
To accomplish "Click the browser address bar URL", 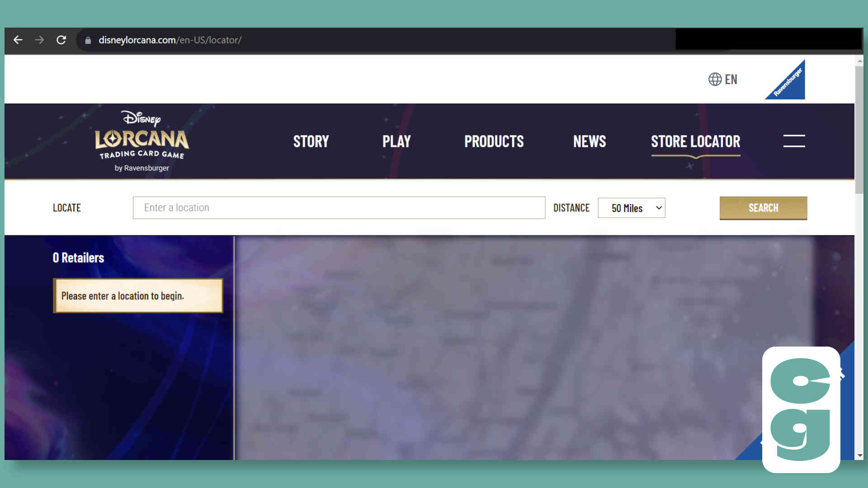I will (x=170, y=40).
